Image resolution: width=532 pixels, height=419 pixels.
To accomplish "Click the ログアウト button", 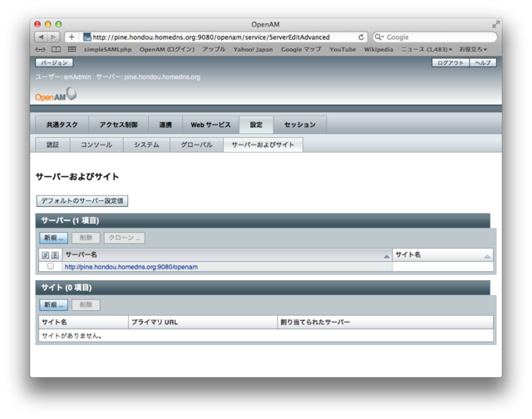I will click(x=451, y=63).
